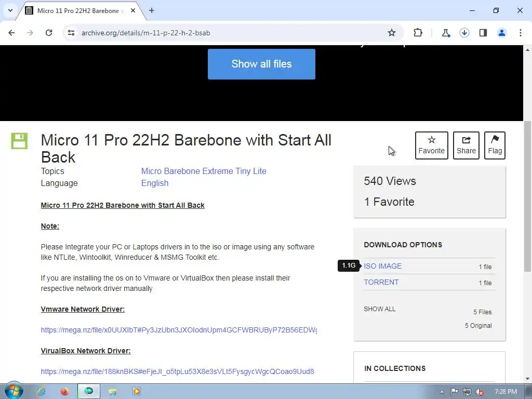The height and width of the screenshot is (399, 532).
Task: Open Chrome Labs flask icon
Action: click(x=445, y=33)
